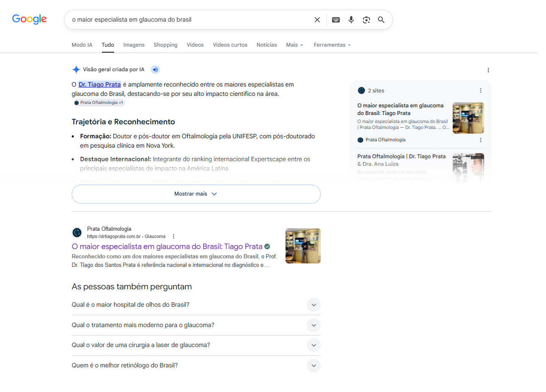Select the 'Tudo' tab
This screenshot has height=392, width=546.
coord(108,45)
